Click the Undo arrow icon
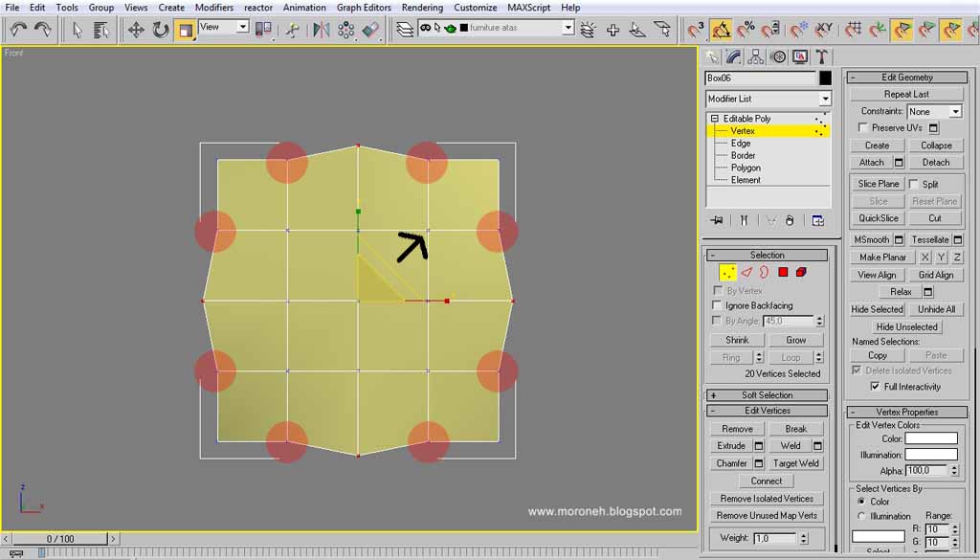 18,30
